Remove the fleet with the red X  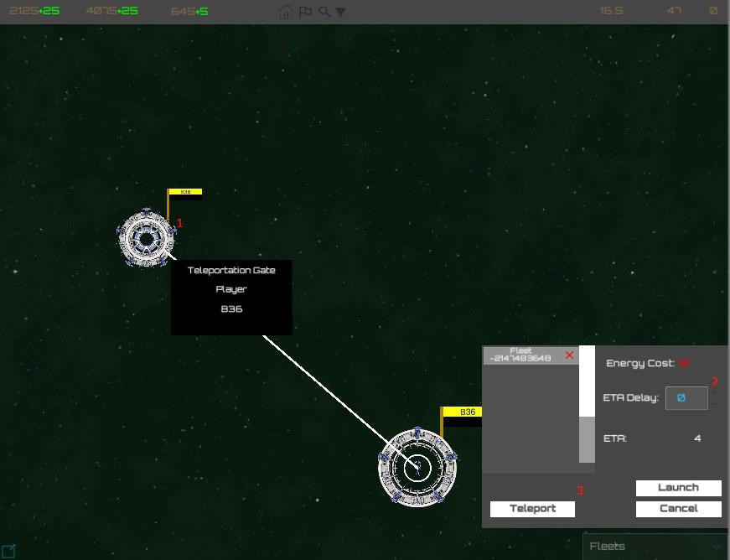click(x=569, y=355)
